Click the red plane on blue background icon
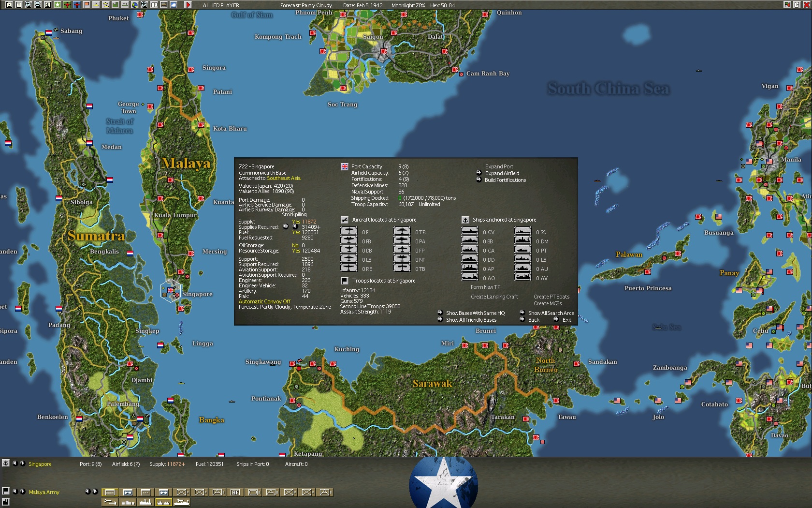 (x=76, y=5)
